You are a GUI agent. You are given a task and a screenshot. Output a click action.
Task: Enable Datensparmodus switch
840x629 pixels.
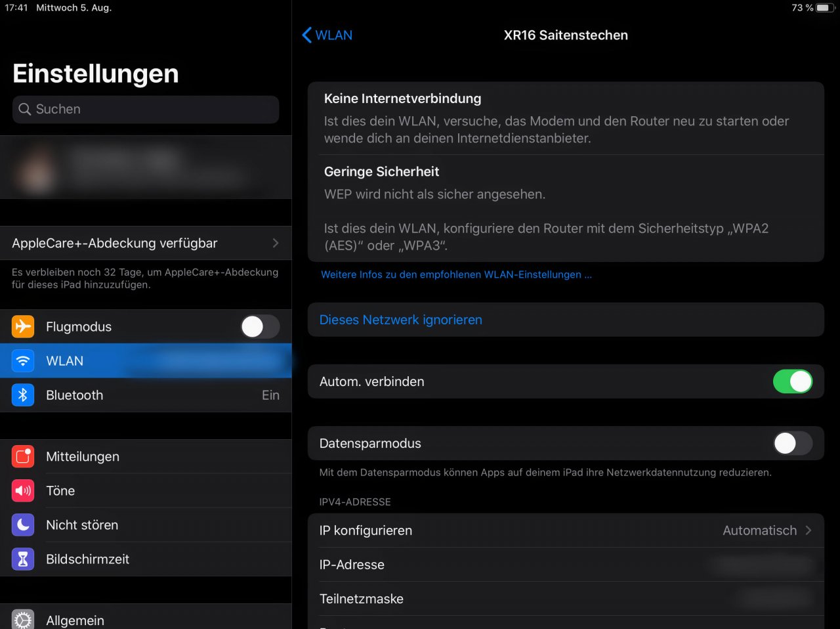(793, 443)
